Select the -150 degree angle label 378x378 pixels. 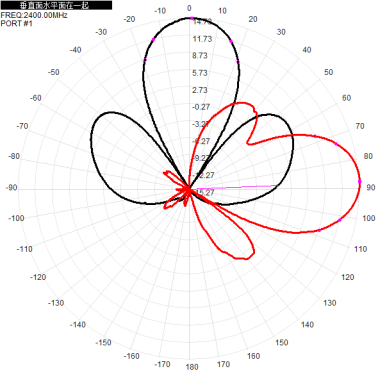coord(103,342)
